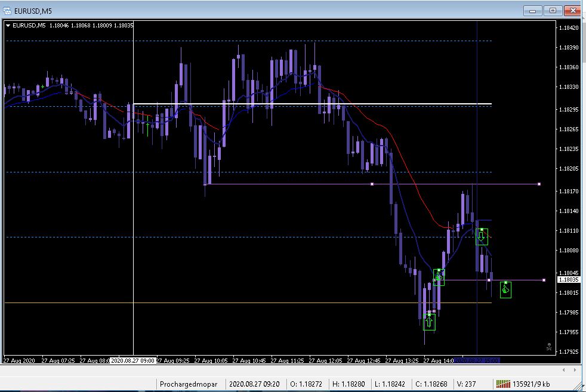Image resolution: width=586 pixels, height=392 pixels.
Task: Select the right end handle of the lower purple line
Action: point(544,280)
